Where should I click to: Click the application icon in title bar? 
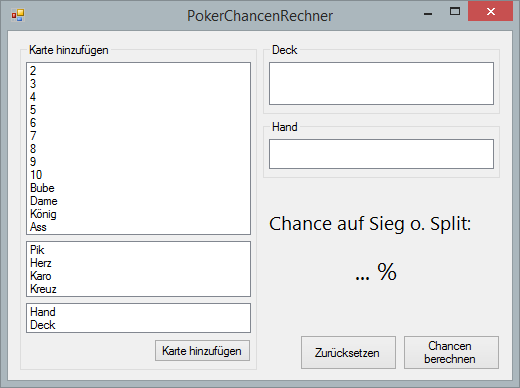click(x=18, y=15)
